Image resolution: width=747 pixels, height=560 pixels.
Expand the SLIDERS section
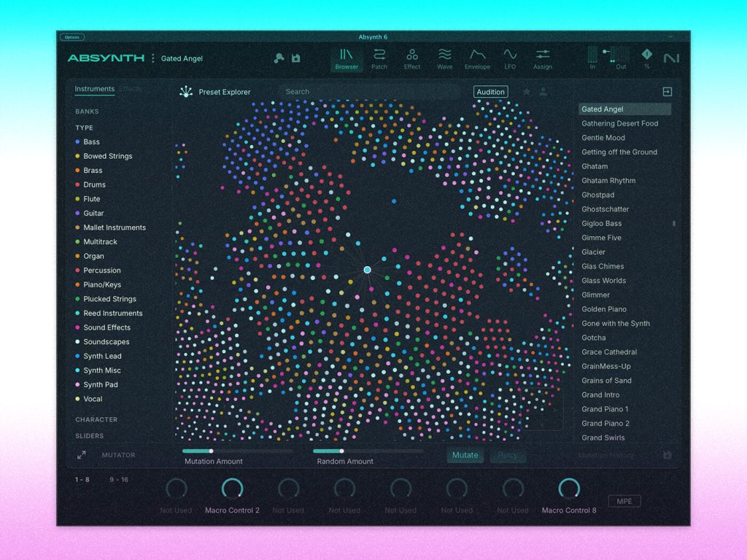click(89, 436)
